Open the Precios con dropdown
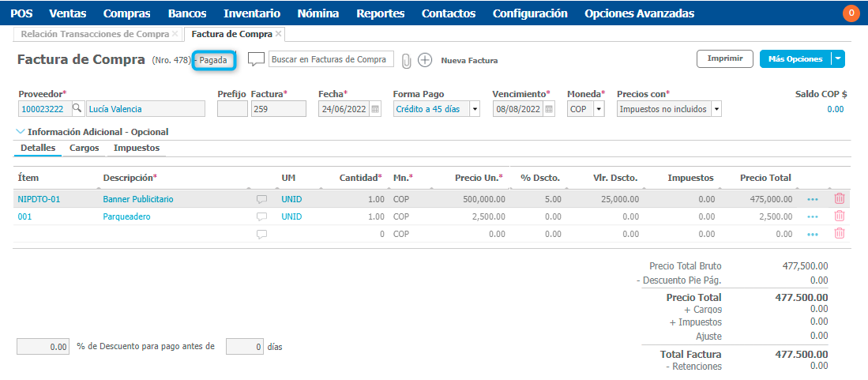 (716, 109)
